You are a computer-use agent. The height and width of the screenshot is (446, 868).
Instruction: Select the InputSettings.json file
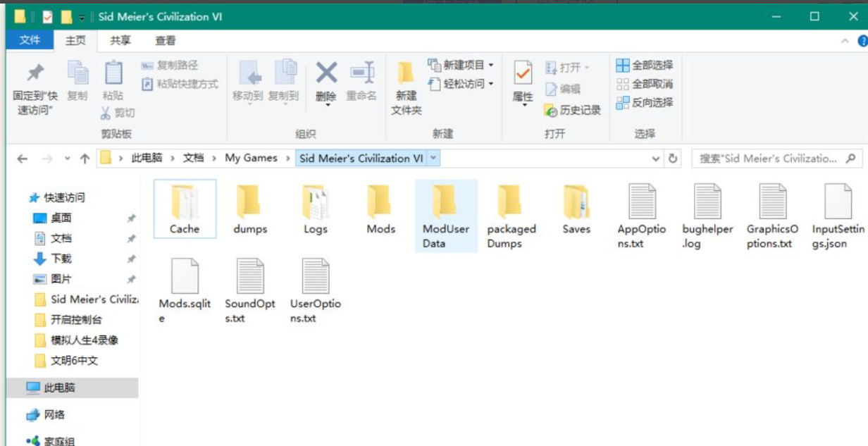pos(838,216)
